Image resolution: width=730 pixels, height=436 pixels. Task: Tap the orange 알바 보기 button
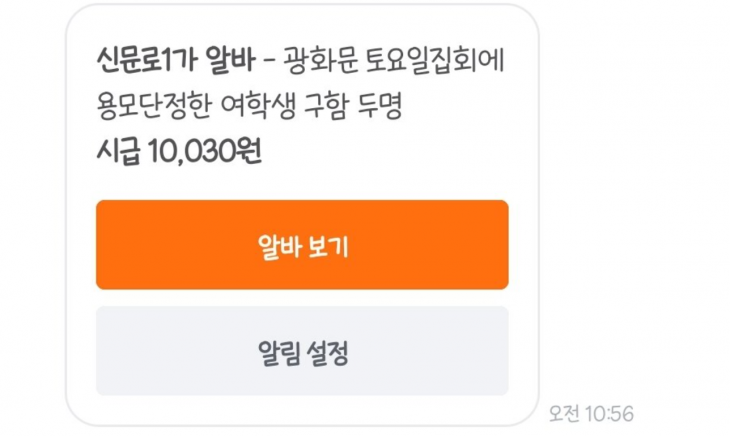(302, 245)
